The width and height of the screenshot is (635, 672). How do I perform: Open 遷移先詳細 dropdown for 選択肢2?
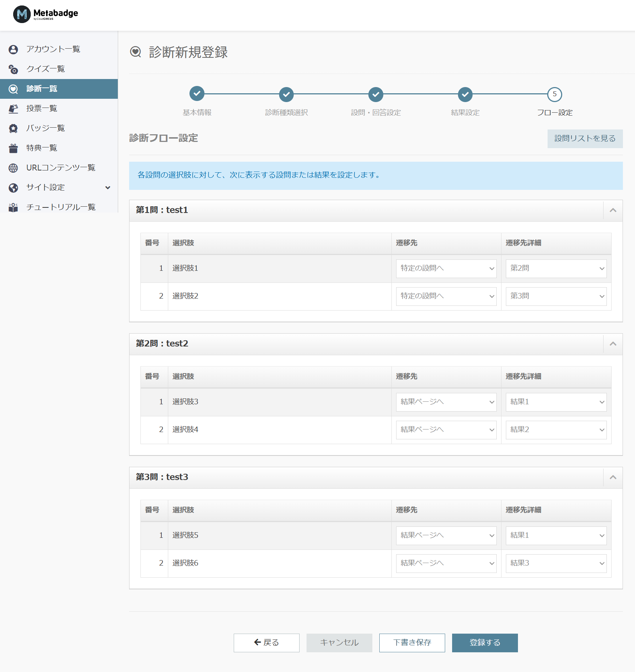coord(556,296)
